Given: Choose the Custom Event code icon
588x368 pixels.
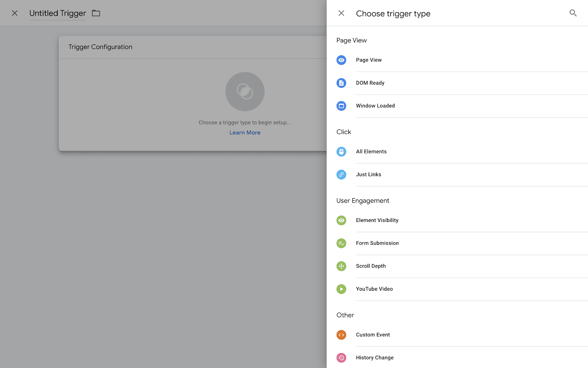Looking at the screenshot, I should click(341, 335).
